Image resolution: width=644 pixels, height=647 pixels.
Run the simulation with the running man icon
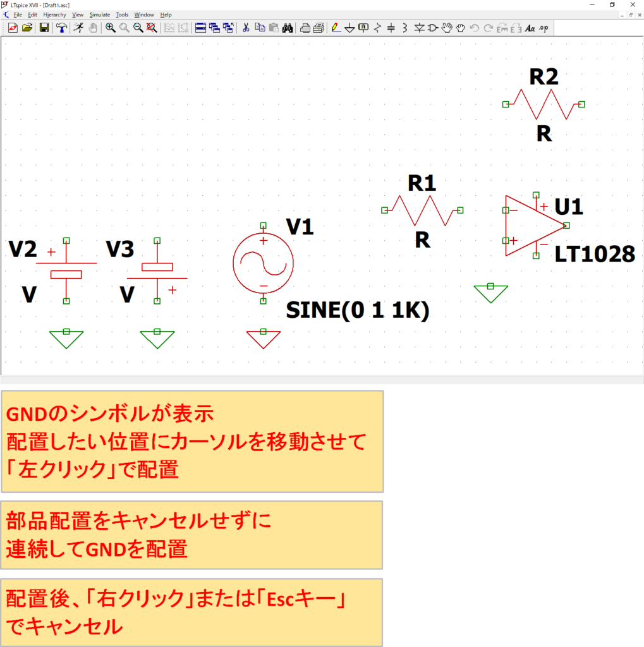[x=78, y=28]
